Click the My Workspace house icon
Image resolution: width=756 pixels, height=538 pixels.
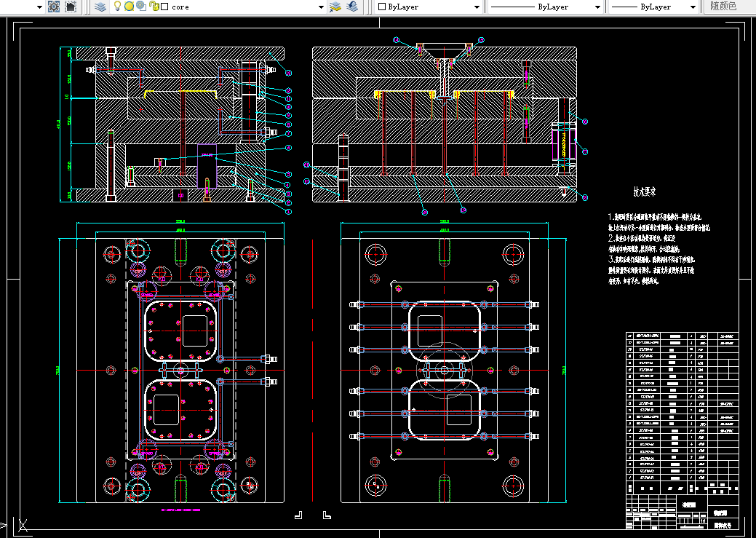coord(71,7)
